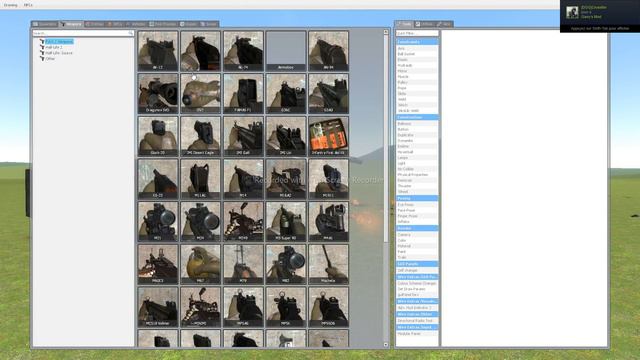Open the Tools tab in right panel
This screenshot has width=640, height=360.
coord(404,24)
